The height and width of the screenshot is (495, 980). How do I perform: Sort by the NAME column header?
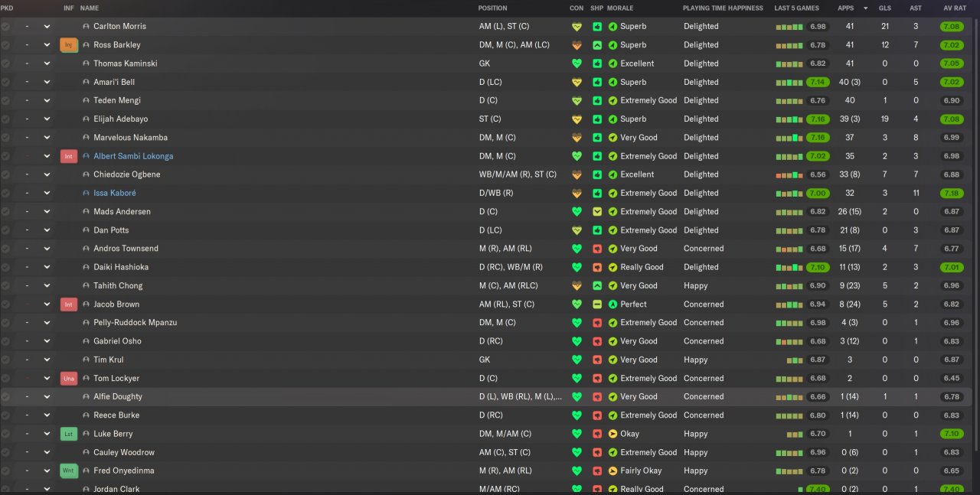click(x=90, y=8)
